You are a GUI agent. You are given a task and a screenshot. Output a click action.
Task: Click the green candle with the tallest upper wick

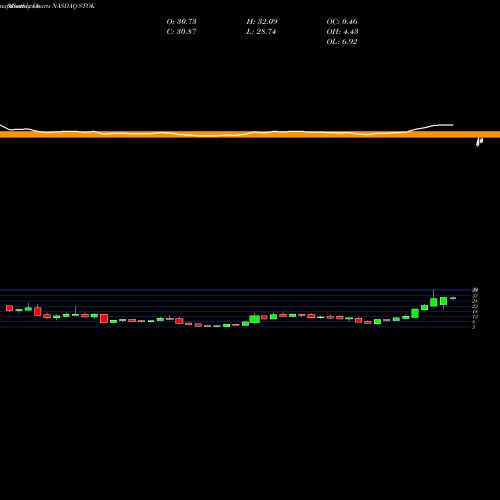[x=434, y=302]
